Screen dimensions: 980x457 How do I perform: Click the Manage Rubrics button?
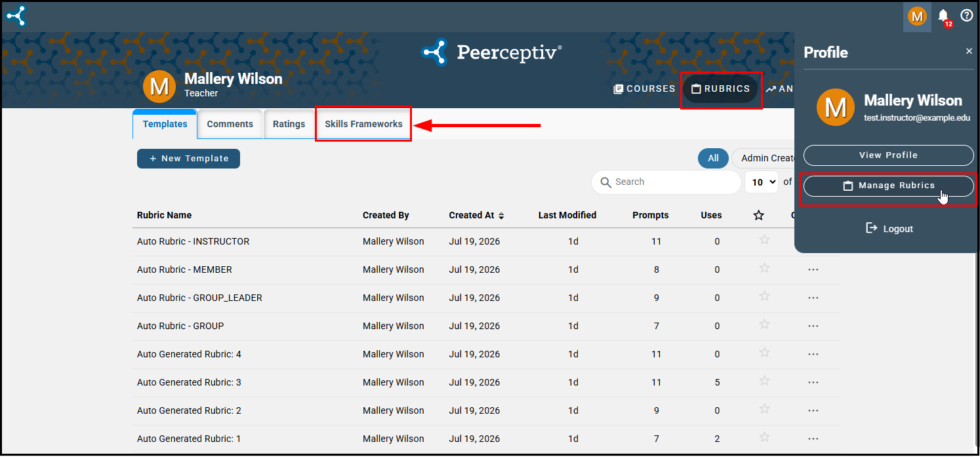[x=888, y=186]
